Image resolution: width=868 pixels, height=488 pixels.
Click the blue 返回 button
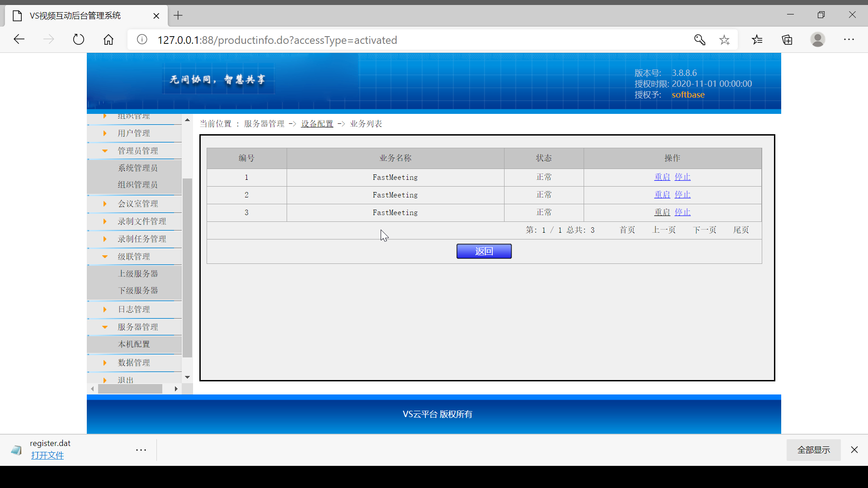point(484,251)
